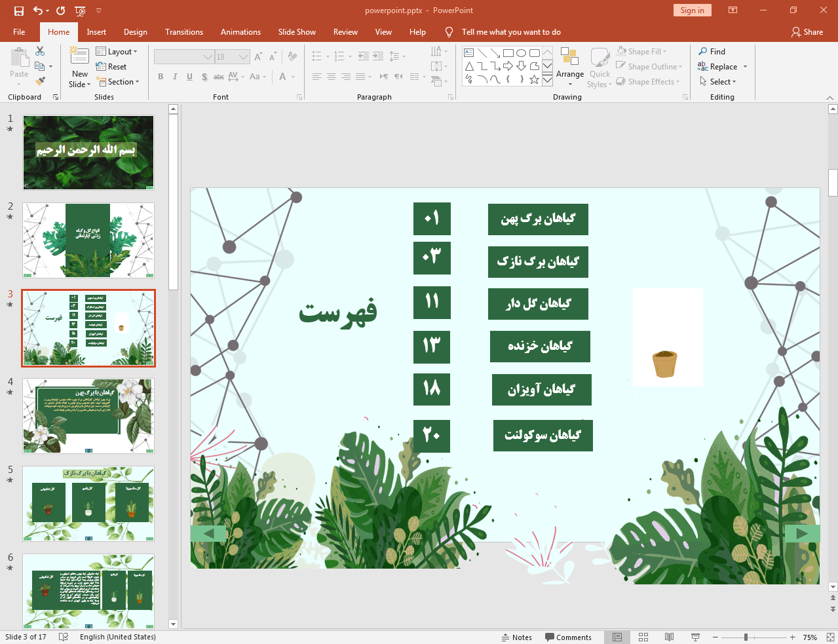Toggle the Comments pane
This screenshot has height=644, width=838.
568,637
